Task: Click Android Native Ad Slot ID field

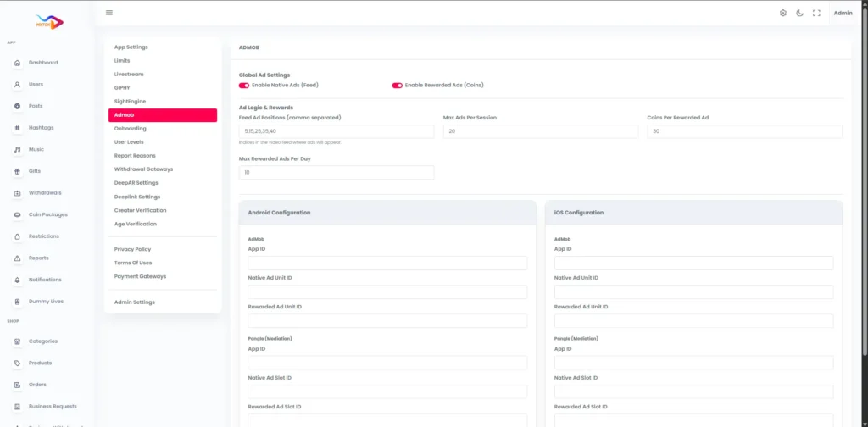Action: click(x=387, y=391)
